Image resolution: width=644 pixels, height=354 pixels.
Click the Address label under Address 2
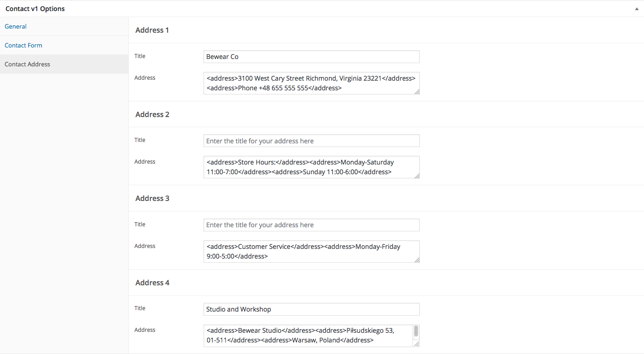point(145,161)
